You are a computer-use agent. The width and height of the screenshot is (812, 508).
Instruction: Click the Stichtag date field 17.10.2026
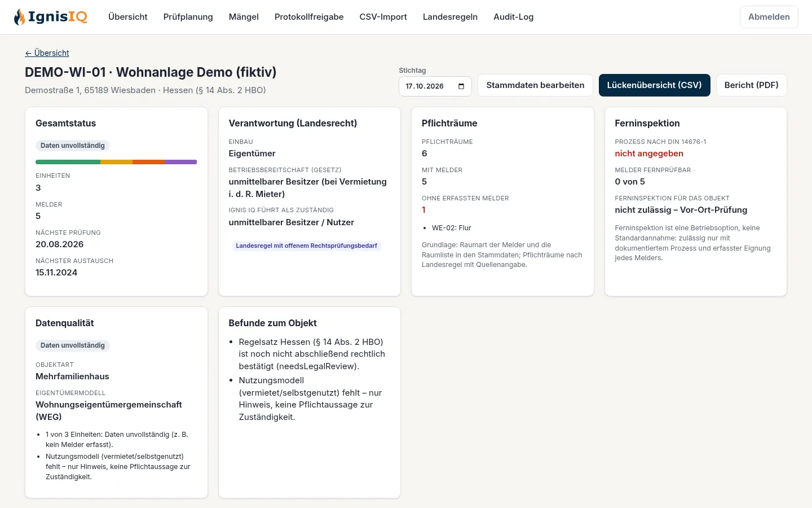[x=435, y=86]
